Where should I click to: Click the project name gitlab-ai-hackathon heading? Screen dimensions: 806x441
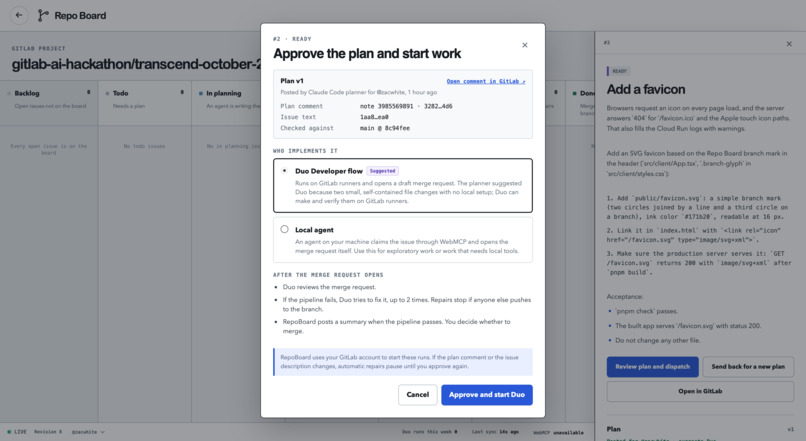pos(136,64)
